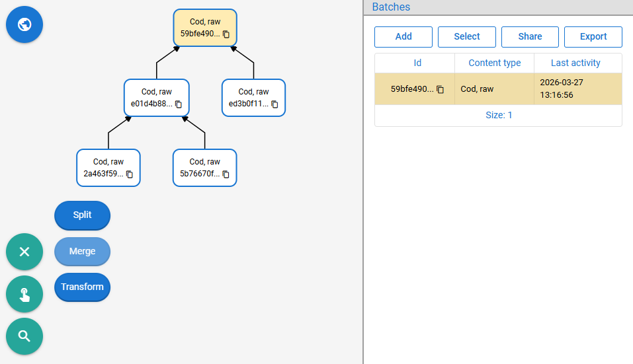Click the globe icon button
Viewport: 633px width, 364px height.
pos(24,24)
